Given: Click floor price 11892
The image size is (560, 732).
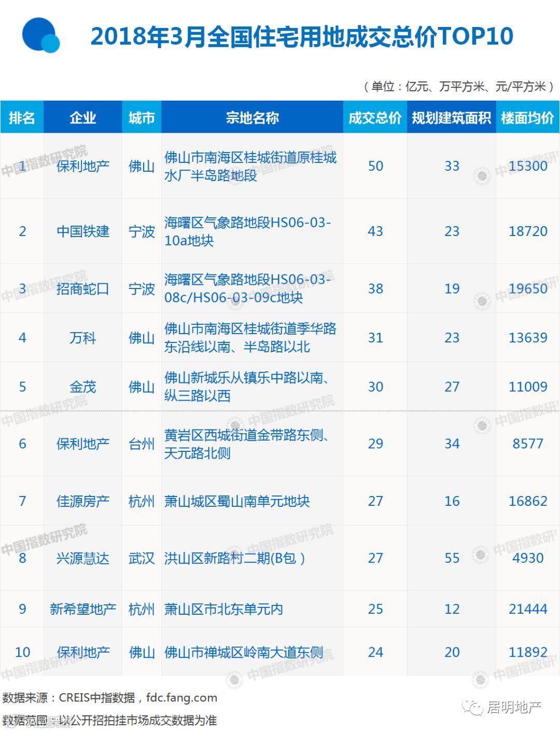Looking at the screenshot, I should coord(528,652).
